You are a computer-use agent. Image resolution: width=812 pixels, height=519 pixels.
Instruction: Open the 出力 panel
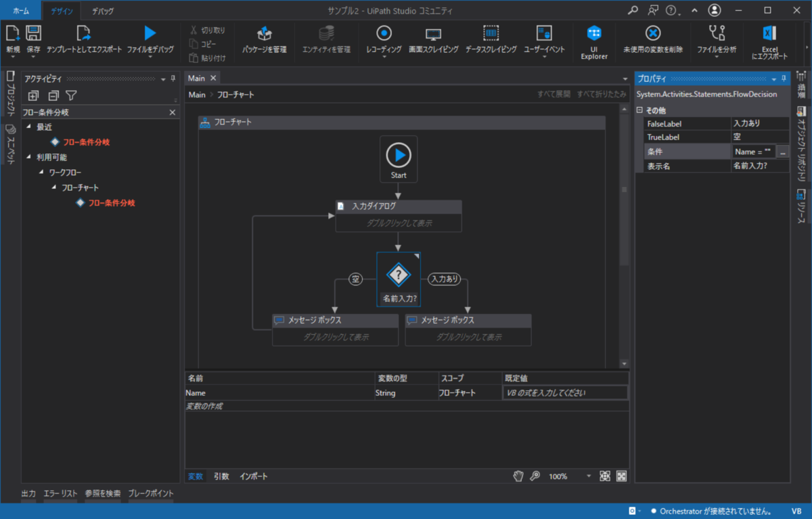coord(28,494)
